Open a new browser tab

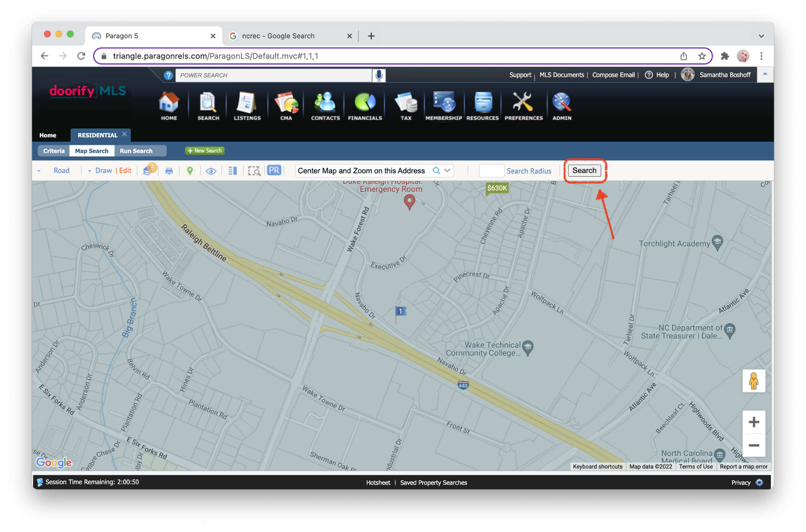(371, 36)
